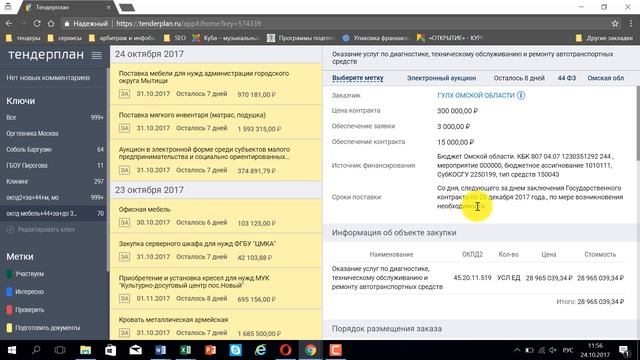Open the Tenderplan hamburger menu icon

(x=96, y=55)
